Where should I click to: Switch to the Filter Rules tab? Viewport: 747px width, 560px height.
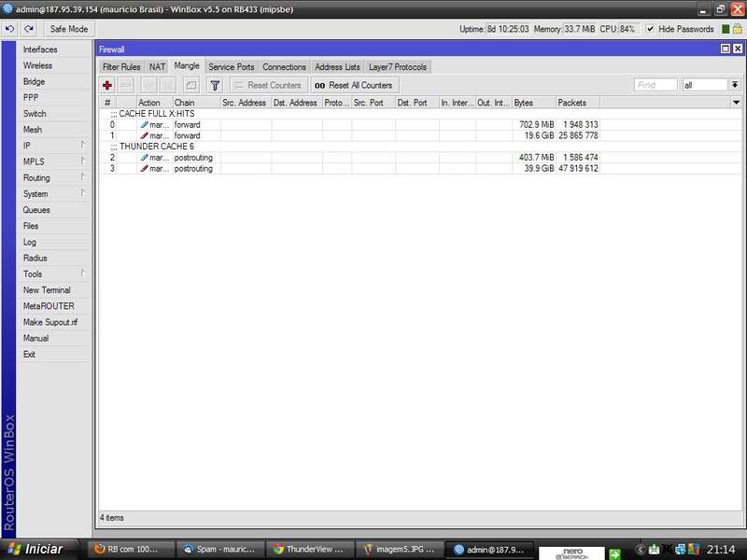(121, 67)
